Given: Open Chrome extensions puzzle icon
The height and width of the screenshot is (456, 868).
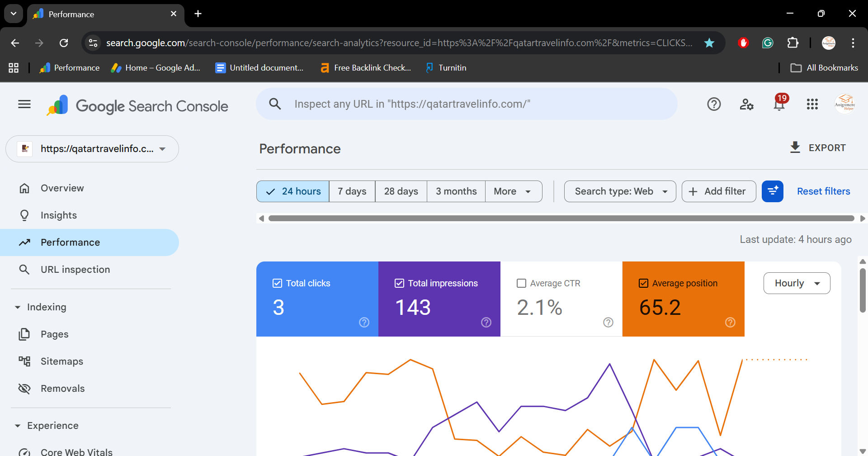Looking at the screenshot, I should pos(793,43).
